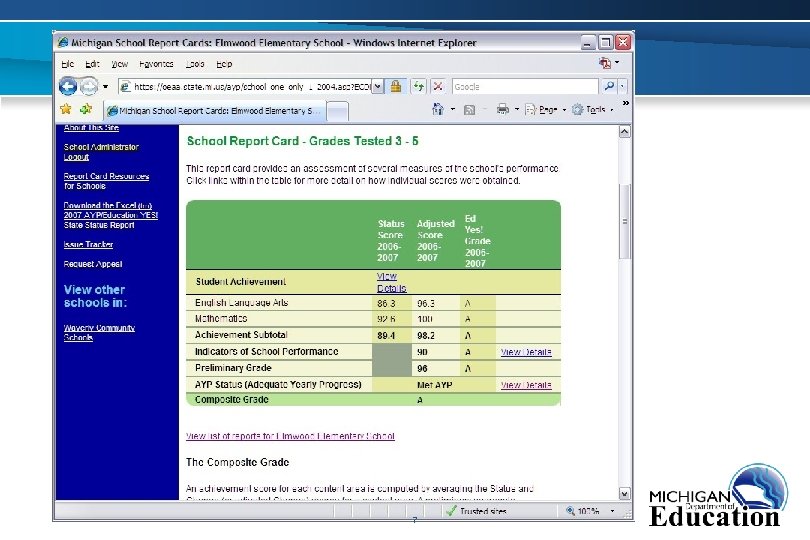Expand the zoom level dropdown arrow
Viewport: 810px width, 540px height.
pyautogui.click(x=613, y=511)
